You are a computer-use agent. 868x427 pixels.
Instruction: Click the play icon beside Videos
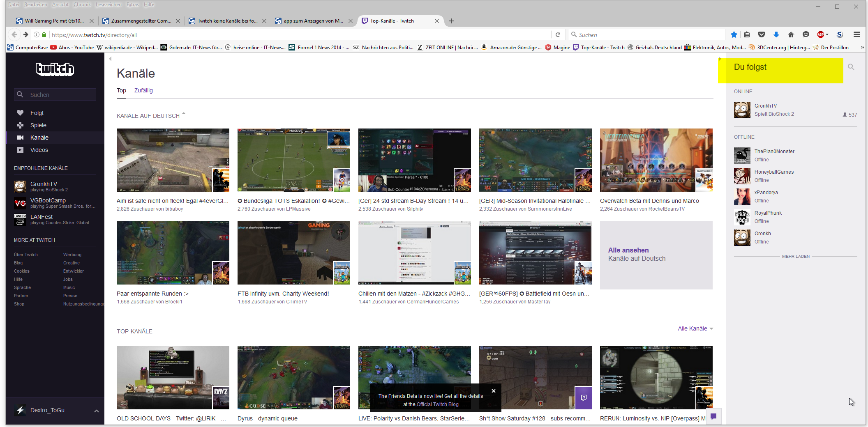[20, 150]
